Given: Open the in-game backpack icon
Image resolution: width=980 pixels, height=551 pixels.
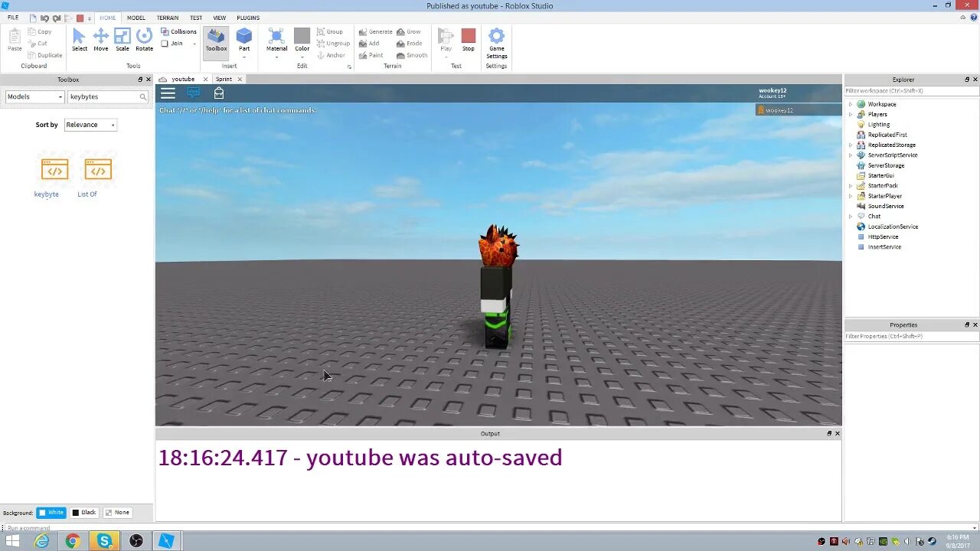Looking at the screenshot, I should click(219, 93).
